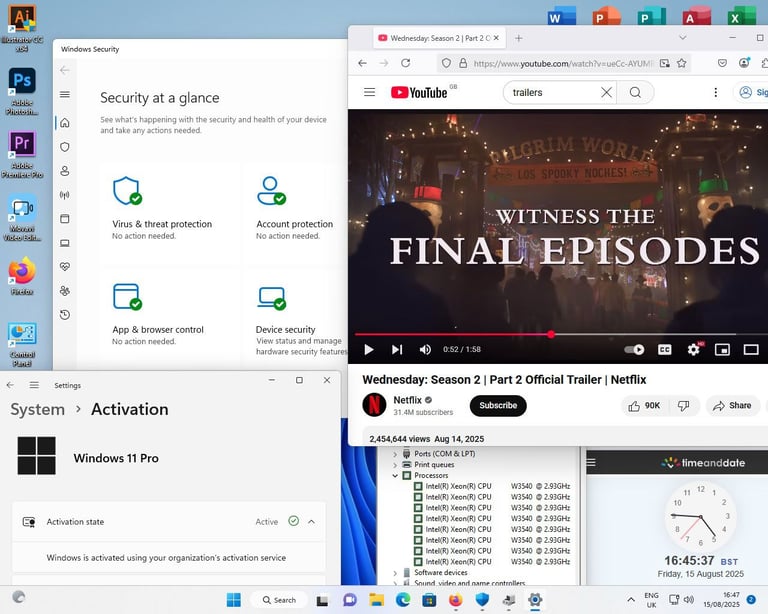Screen dimensions: 768x614
Task: Open Firefox list all tabs dropdown
Action: click(x=682, y=38)
